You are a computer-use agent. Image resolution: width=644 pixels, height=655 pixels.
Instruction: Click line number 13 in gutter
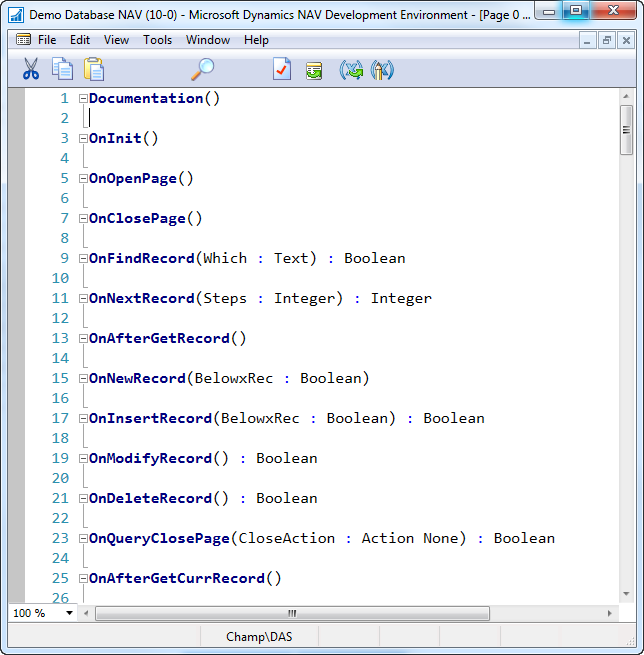60,339
